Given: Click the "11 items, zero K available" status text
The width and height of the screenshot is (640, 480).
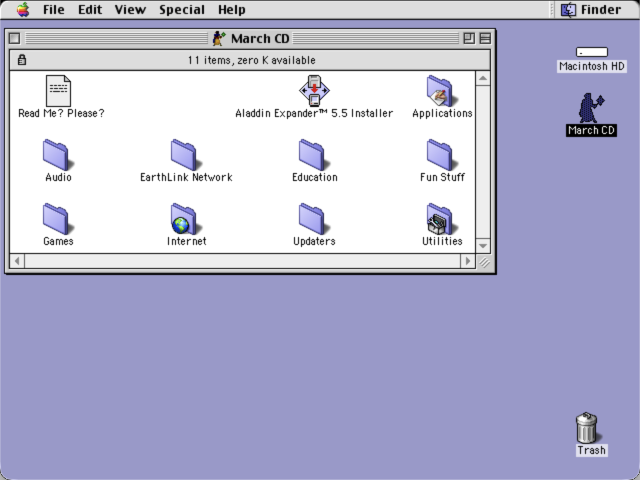Looking at the screenshot, I should point(251,60).
